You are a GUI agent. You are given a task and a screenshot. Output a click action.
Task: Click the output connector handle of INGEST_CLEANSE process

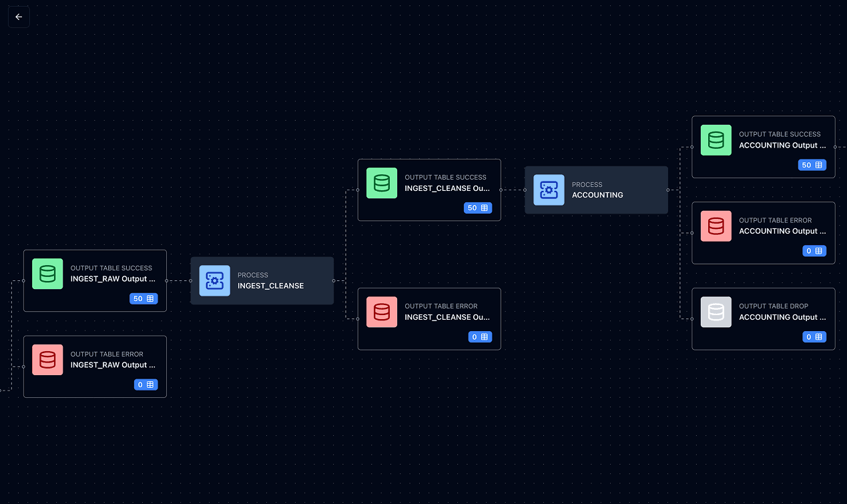click(x=334, y=281)
